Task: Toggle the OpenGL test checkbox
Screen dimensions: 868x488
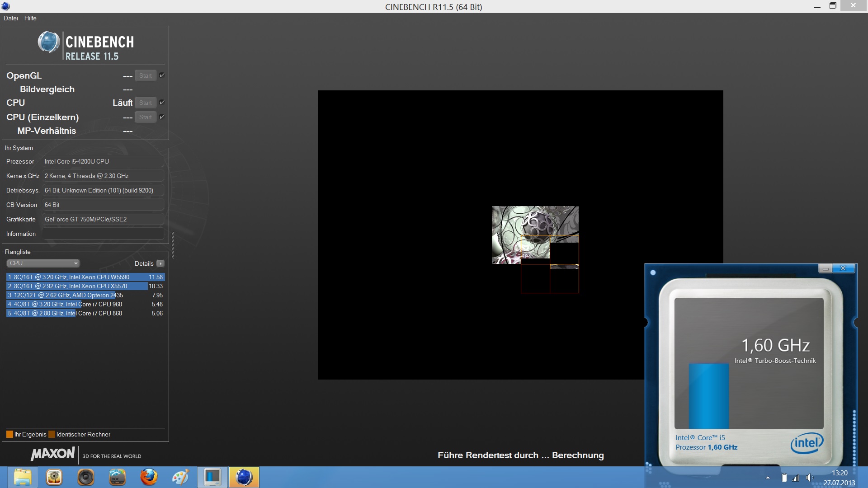Action: 162,75
